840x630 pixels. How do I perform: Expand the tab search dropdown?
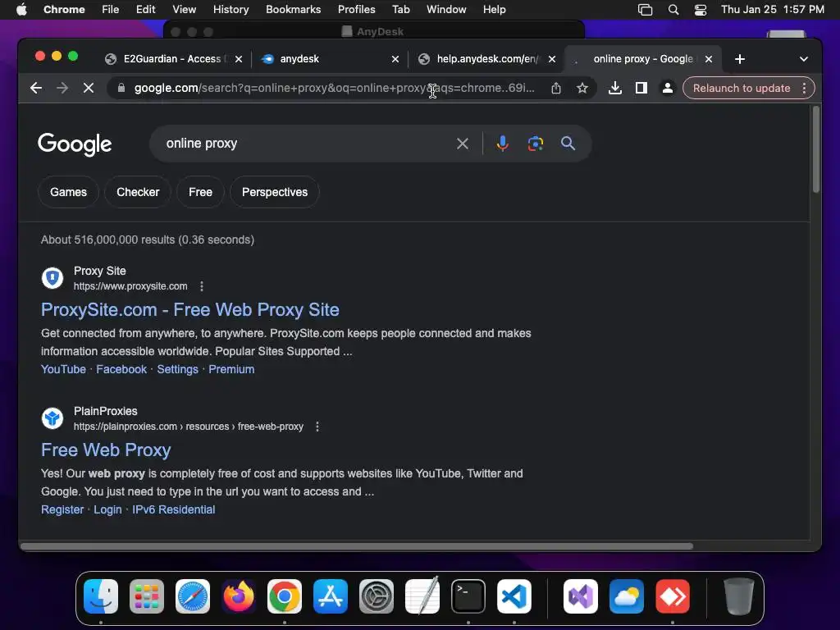point(804,59)
